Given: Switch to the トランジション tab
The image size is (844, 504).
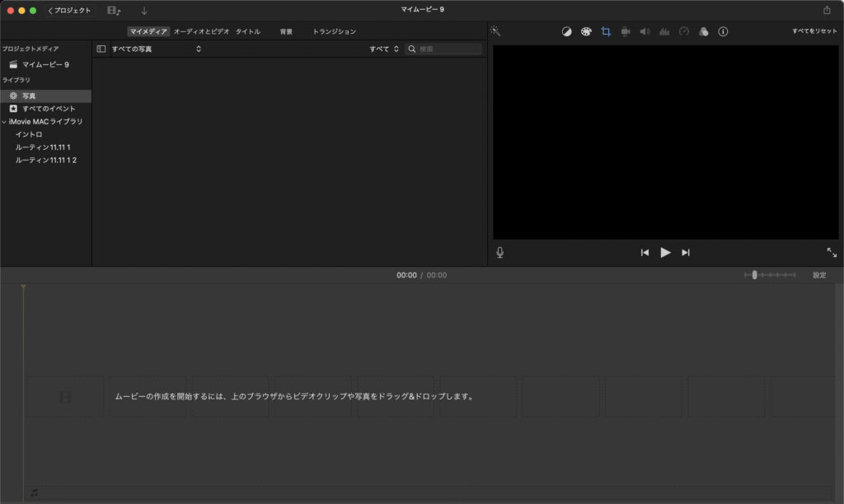Looking at the screenshot, I should pos(334,31).
